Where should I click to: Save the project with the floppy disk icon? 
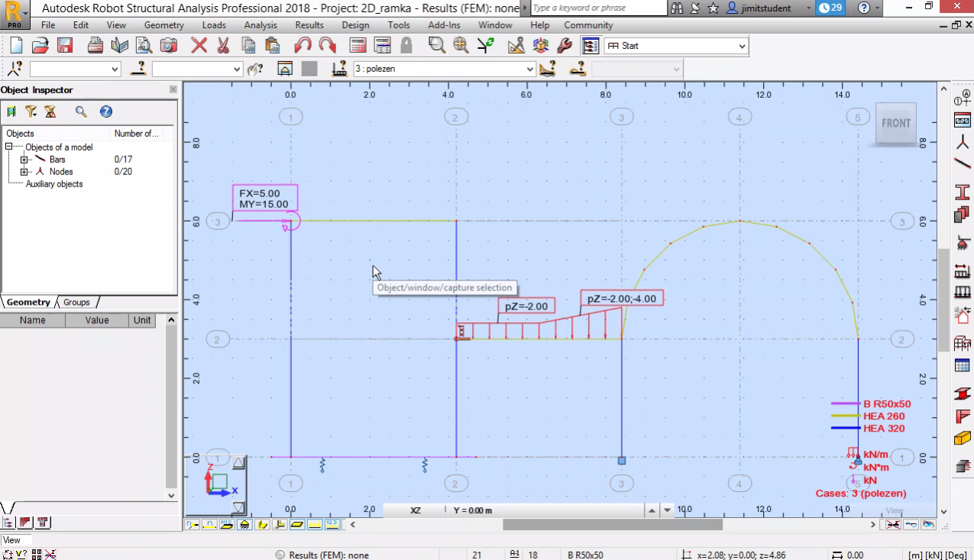point(65,45)
